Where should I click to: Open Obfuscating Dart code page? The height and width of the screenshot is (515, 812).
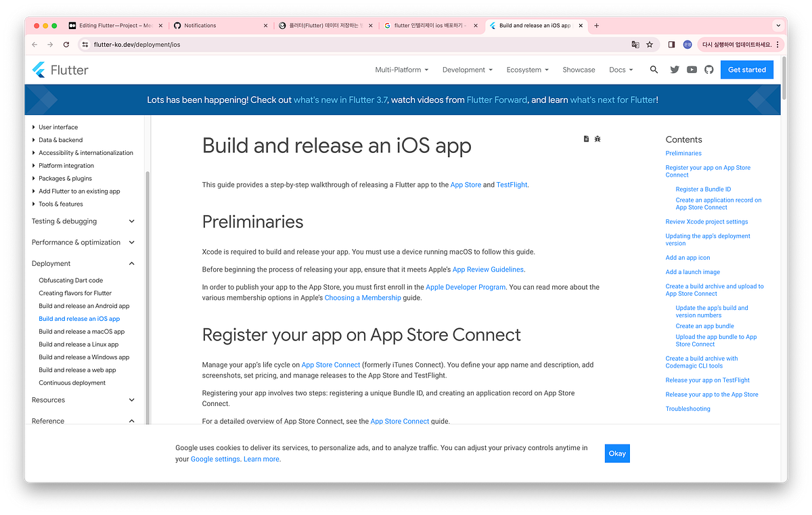[71, 280]
